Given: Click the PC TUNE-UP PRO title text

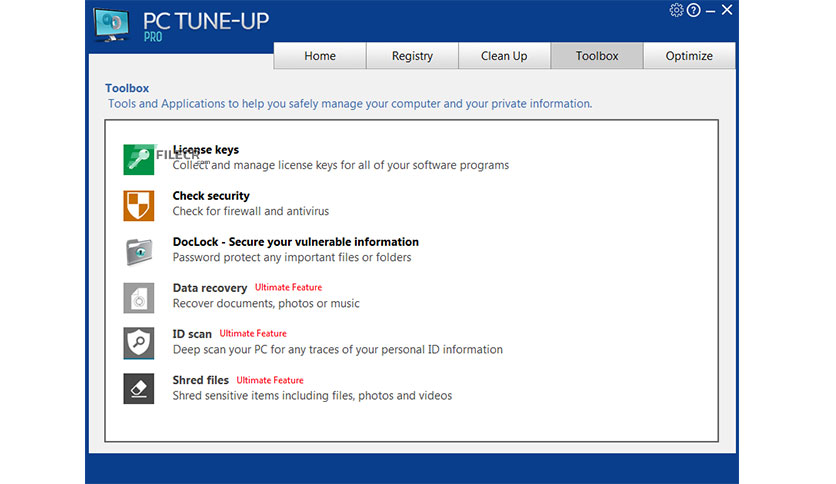Looking at the screenshot, I should (206, 27).
